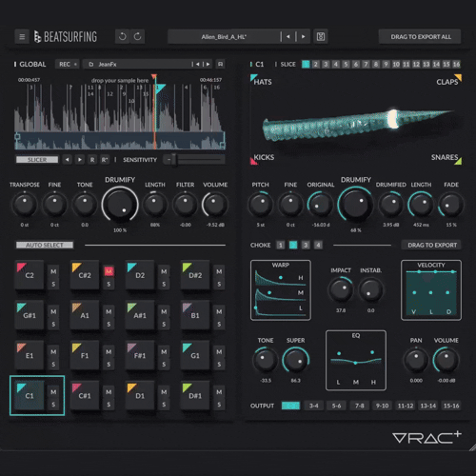Mute the D2 pad

pos(164,271)
